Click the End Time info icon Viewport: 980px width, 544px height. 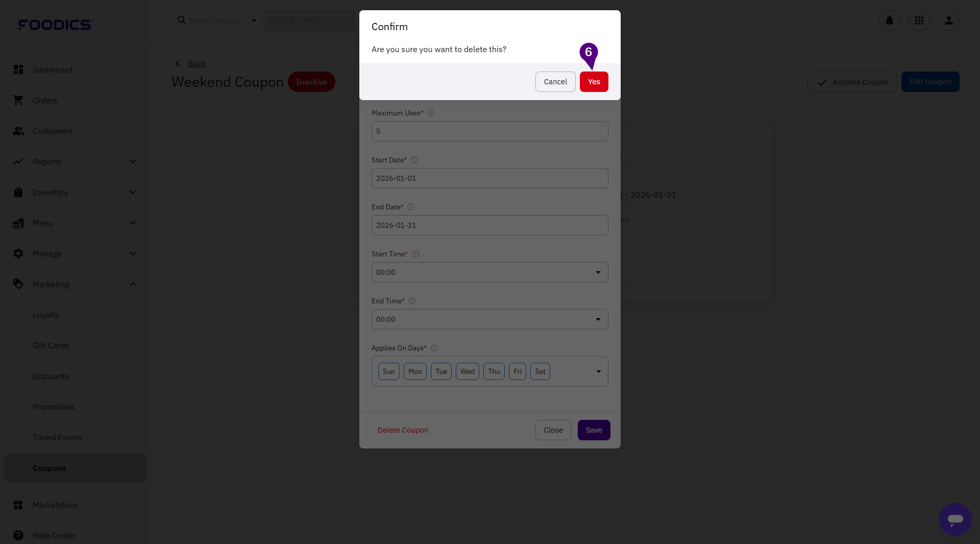412,301
